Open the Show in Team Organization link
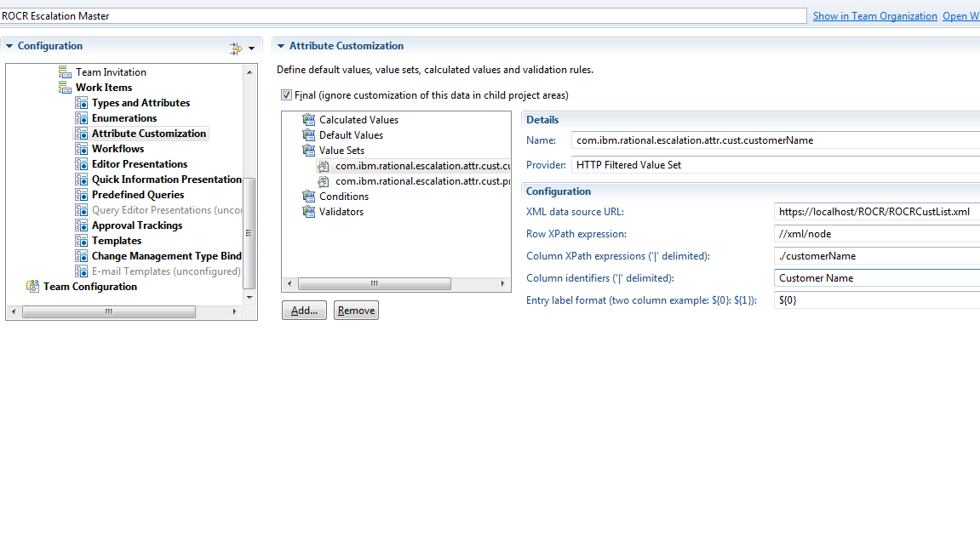The width and height of the screenshot is (980, 536). (874, 16)
